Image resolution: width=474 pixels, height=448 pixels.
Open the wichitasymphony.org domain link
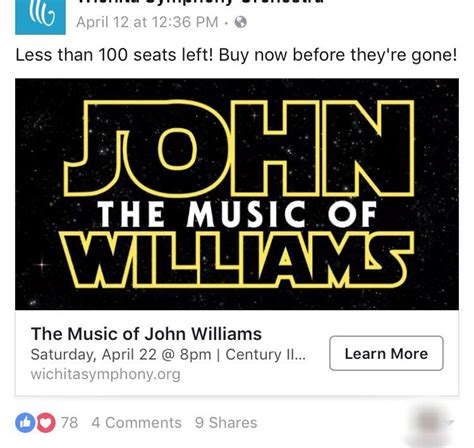pyautogui.click(x=105, y=374)
